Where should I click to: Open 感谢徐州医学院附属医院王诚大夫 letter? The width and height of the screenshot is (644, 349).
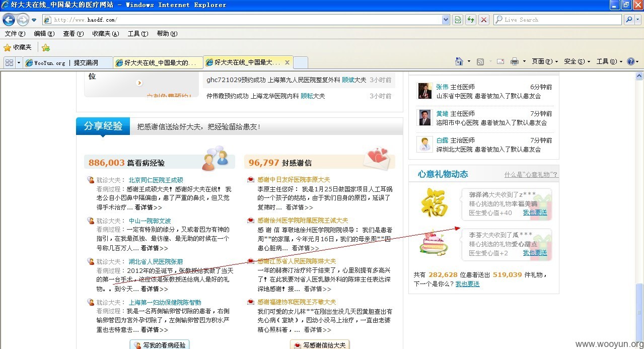[303, 220]
